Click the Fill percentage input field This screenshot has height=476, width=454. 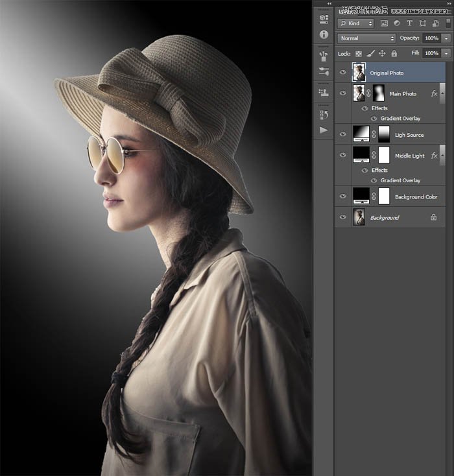click(431, 53)
